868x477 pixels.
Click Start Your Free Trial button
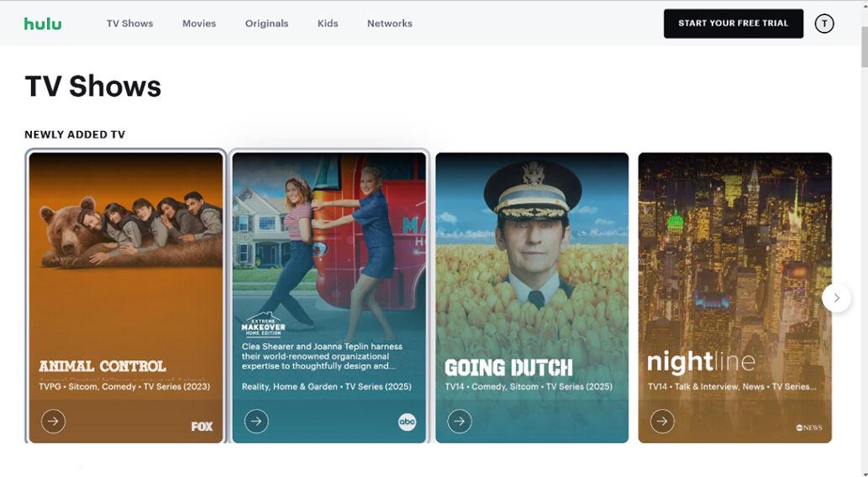point(734,24)
